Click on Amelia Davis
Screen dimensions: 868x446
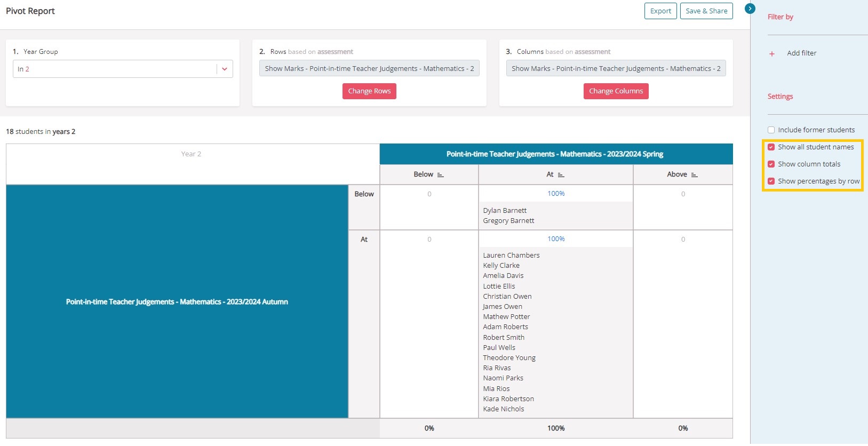point(503,276)
